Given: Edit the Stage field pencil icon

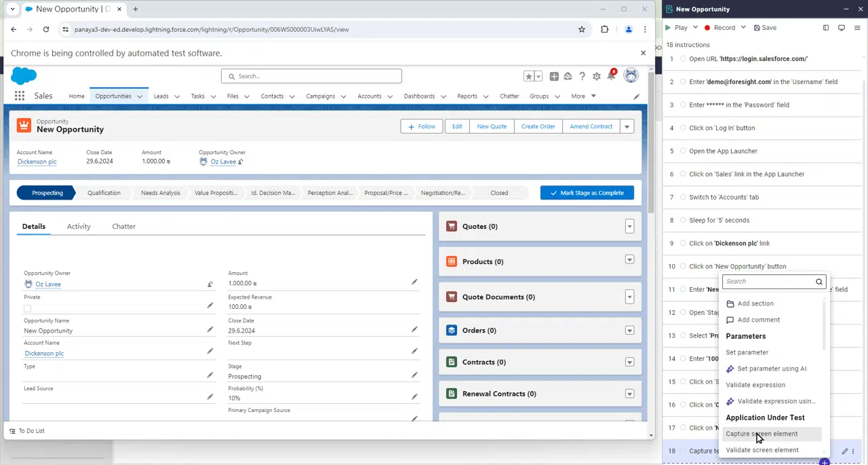Looking at the screenshot, I should (x=414, y=375).
